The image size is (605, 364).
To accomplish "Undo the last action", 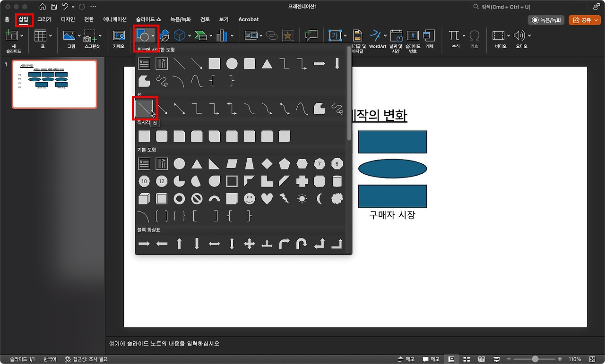I will pyautogui.click(x=65, y=7).
